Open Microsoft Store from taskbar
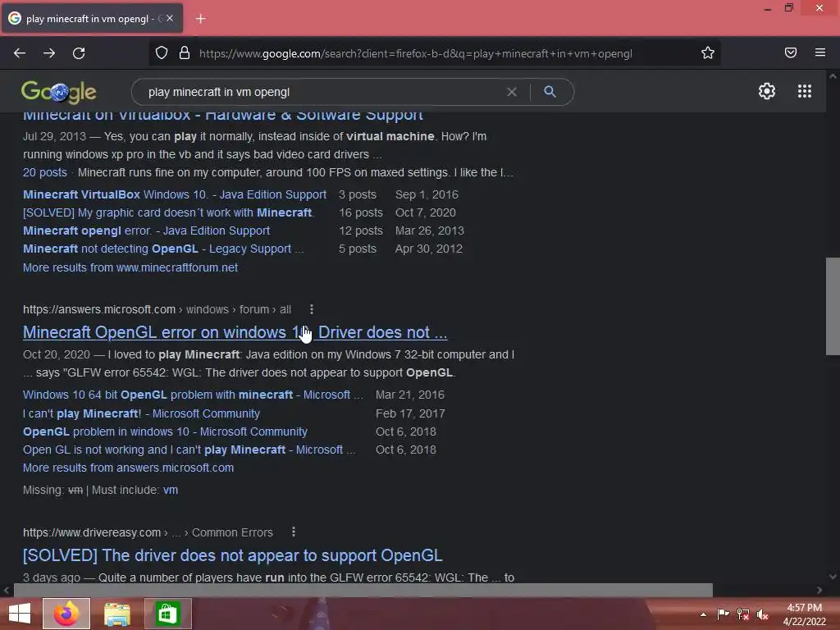The image size is (840, 630). 167,614
